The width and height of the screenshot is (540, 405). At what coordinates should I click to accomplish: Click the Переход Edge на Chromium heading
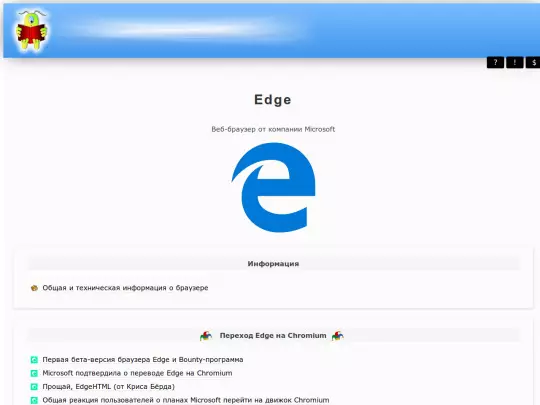273,335
